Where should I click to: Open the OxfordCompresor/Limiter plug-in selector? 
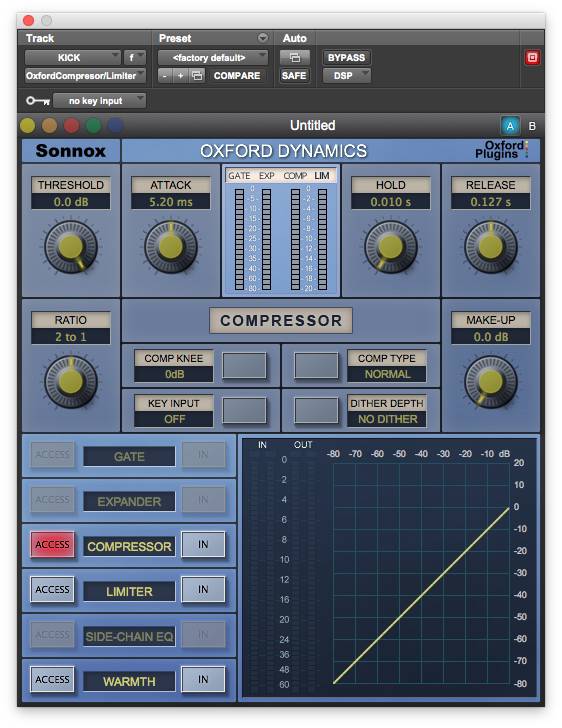point(85,76)
